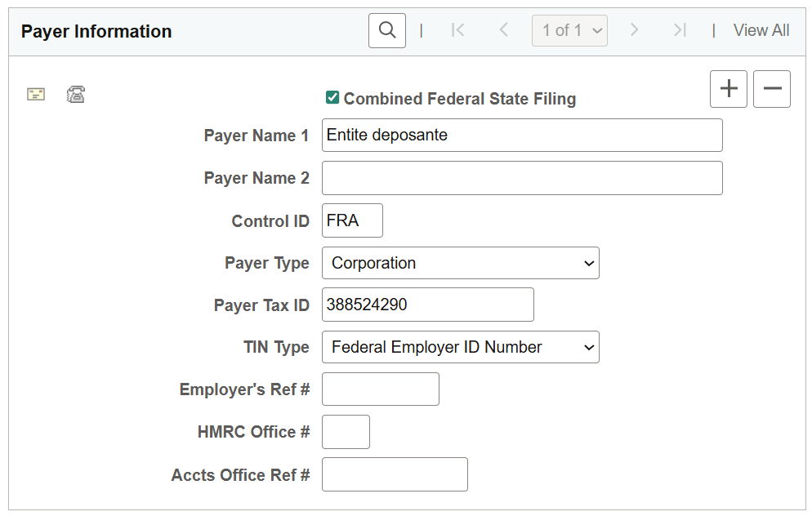Click the next record arrow

[x=635, y=30]
